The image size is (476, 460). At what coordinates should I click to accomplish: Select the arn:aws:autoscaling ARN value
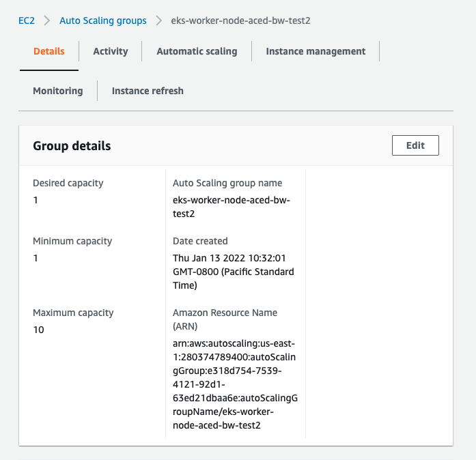pos(235,384)
